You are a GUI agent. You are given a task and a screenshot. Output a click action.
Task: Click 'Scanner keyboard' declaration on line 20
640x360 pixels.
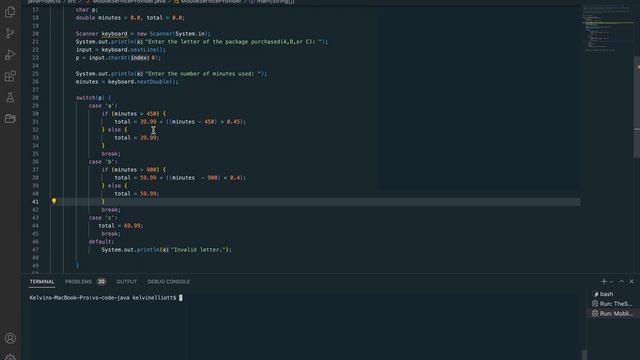[x=102, y=33]
